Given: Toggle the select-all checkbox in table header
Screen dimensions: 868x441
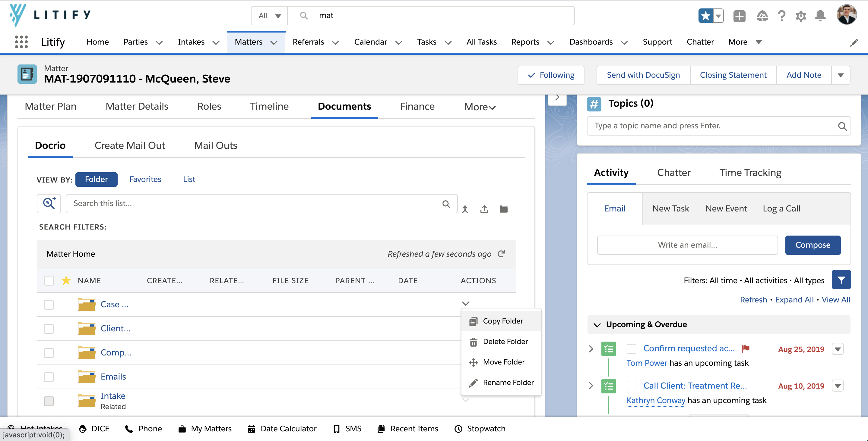Looking at the screenshot, I should [49, 280].
